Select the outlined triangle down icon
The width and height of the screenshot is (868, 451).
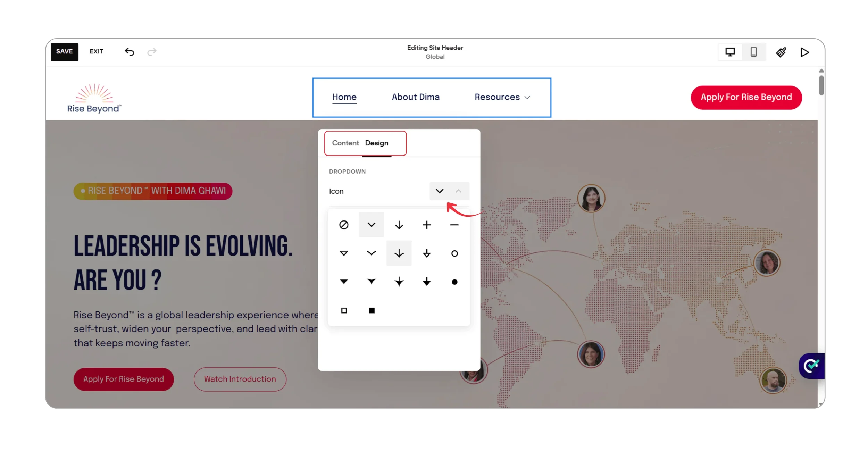pos(344,253)
